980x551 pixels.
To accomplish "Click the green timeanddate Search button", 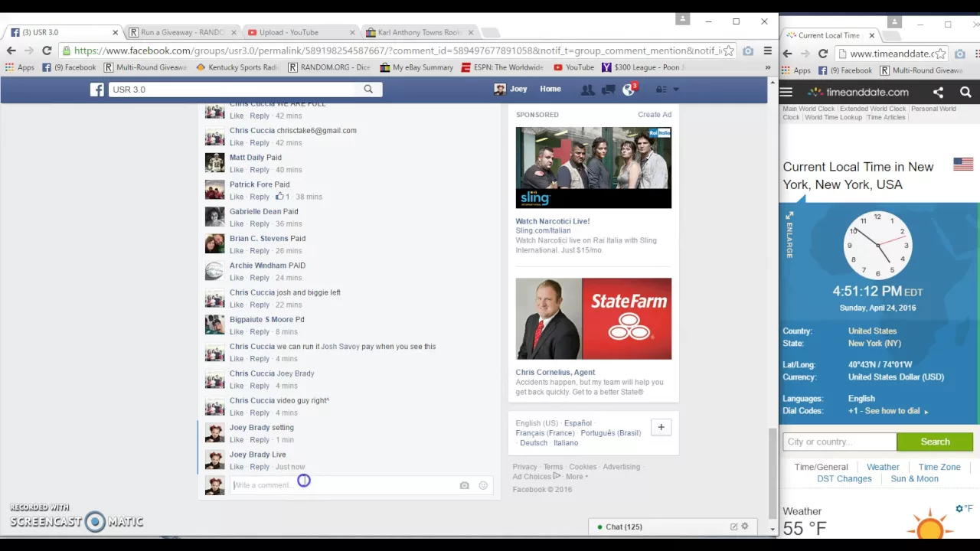I will point(935,442).
